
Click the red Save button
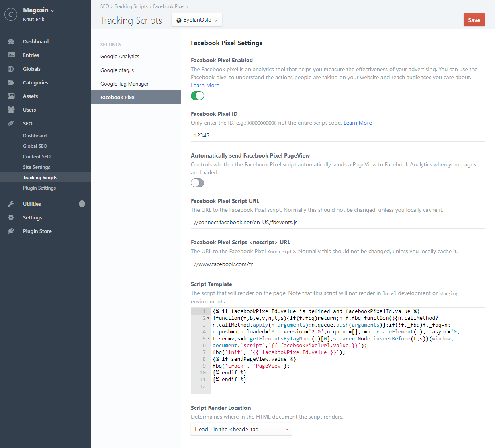(x=474, y=20)
